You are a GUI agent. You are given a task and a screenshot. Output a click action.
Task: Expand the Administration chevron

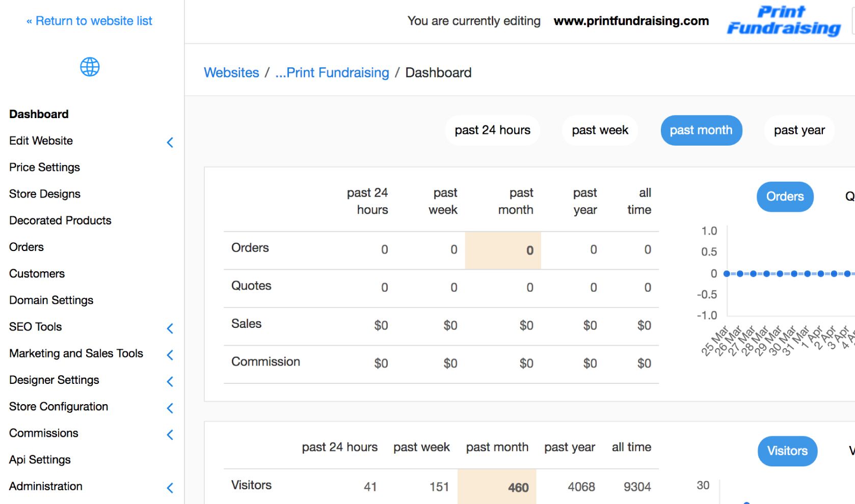(x=170, y=488)
